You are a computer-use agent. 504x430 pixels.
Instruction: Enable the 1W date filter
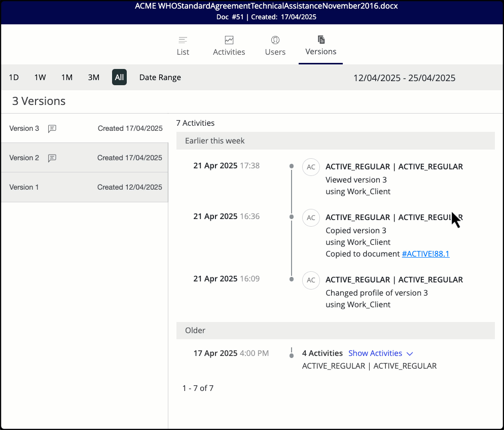tap(40, 77)
